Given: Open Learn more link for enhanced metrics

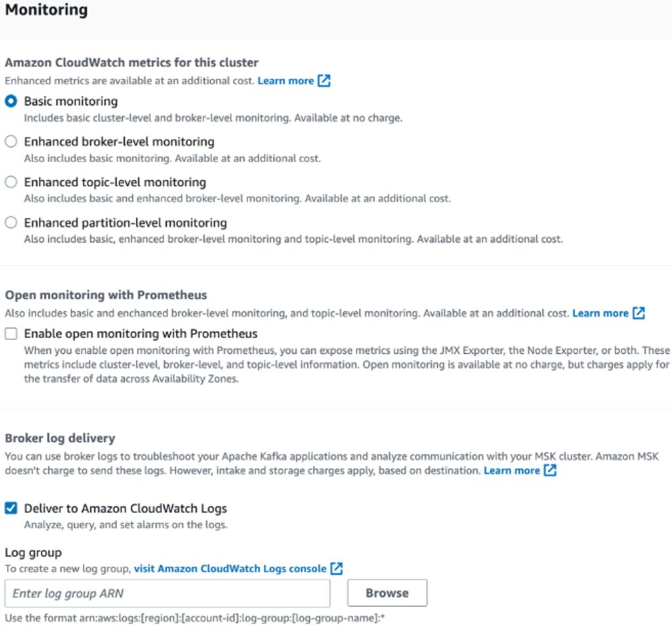Looking at the screenshot, I should (x=285, y=81).
